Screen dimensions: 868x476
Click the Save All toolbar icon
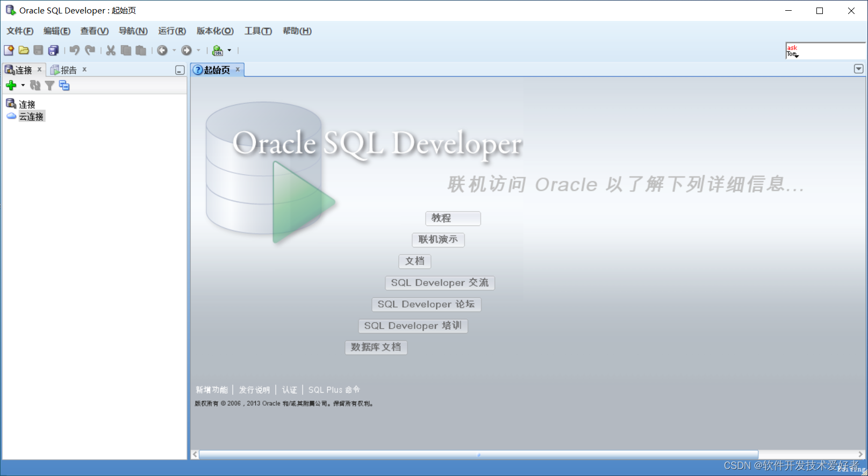(53, 50)
